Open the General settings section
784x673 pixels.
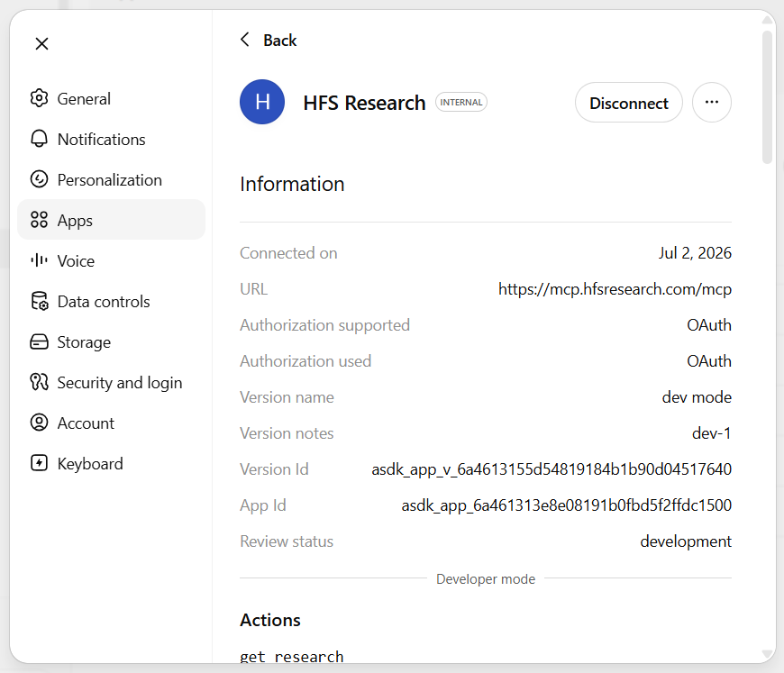[x=111, y=98]
